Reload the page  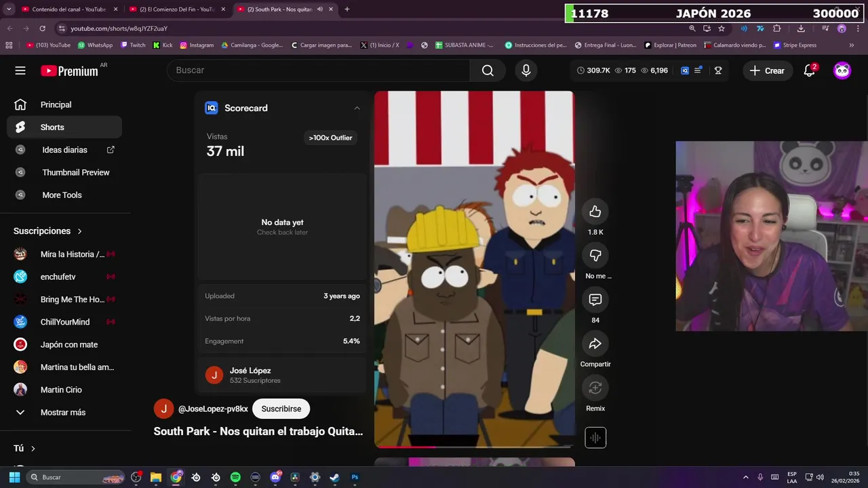(x=42, y=28)
